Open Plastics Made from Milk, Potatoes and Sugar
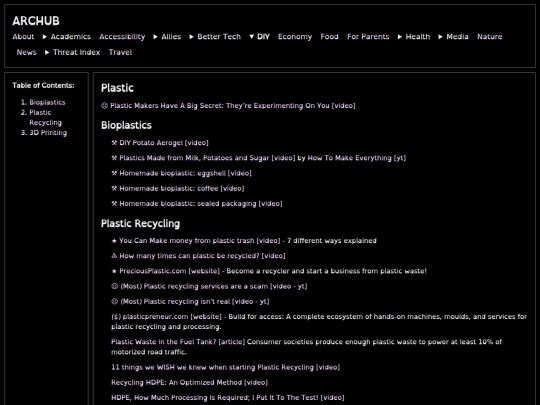 [x=207, y=158]
